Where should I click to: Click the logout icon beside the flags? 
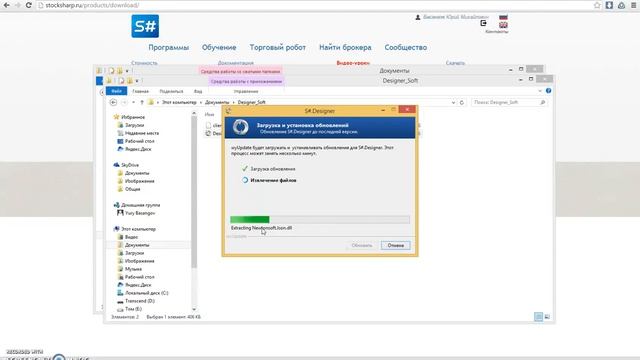pos(483,23)
